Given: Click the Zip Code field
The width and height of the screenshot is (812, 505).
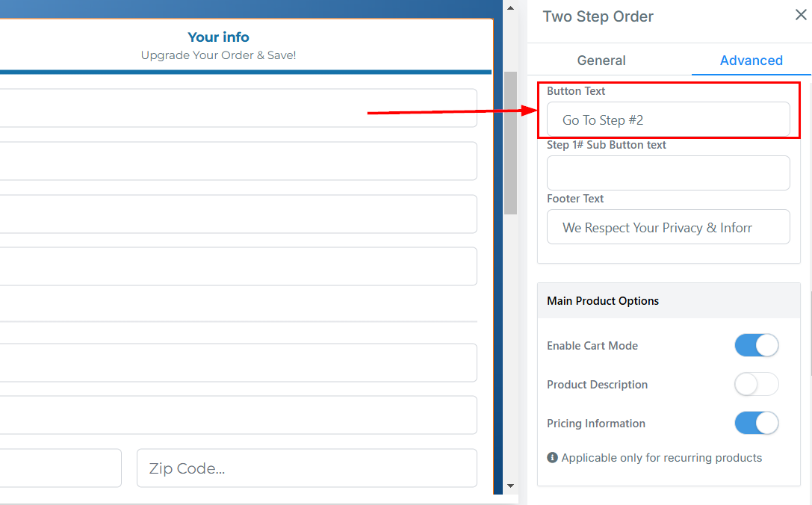Looking at the screenshot, I should (306, 468).
